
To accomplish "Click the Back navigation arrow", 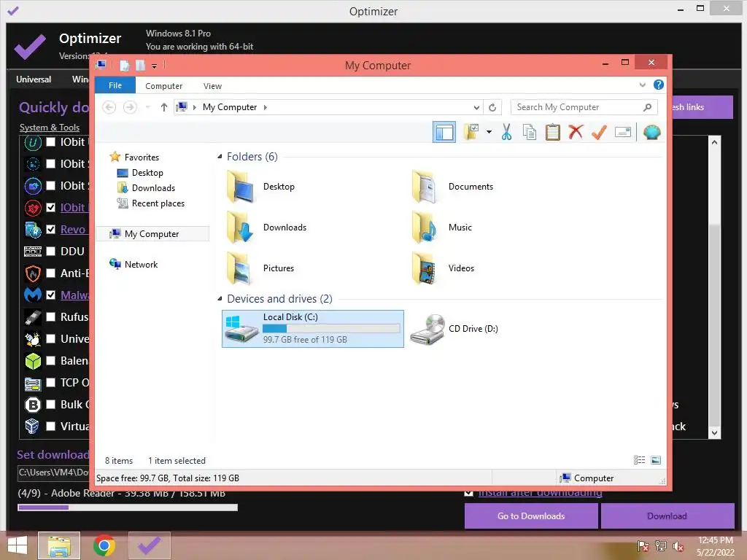I will pos(109,107).
